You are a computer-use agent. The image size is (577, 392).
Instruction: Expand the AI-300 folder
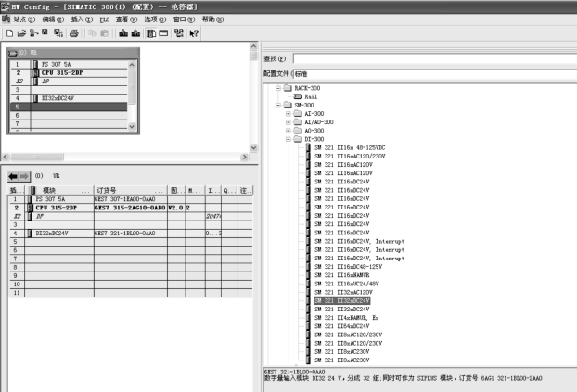click(288, 114)
